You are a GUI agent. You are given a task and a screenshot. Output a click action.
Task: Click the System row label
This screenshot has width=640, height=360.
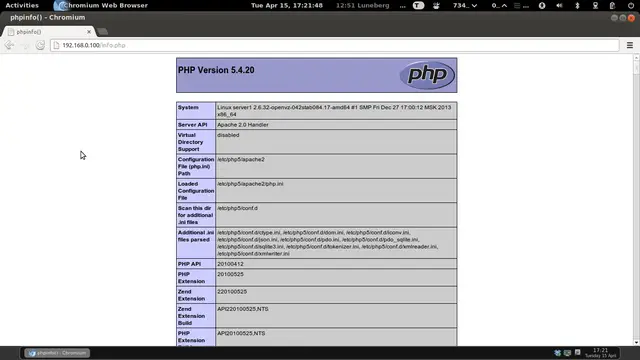[x=188, y=107]
